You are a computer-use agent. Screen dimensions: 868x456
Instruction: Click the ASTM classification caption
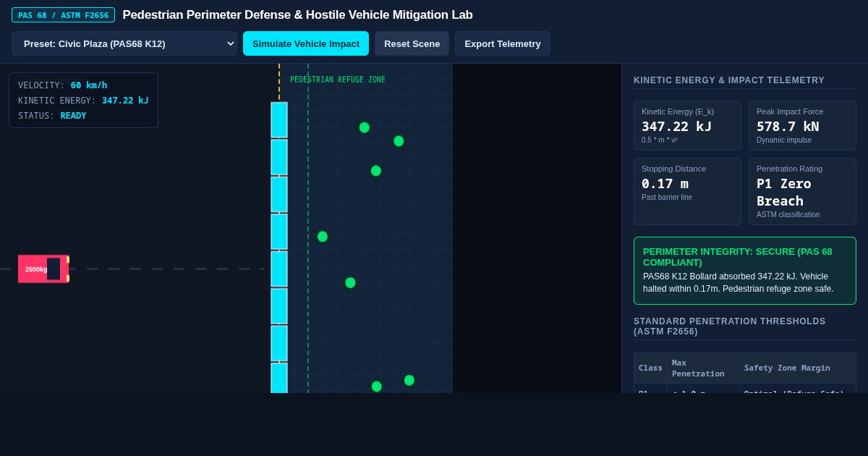coord(788,215)
